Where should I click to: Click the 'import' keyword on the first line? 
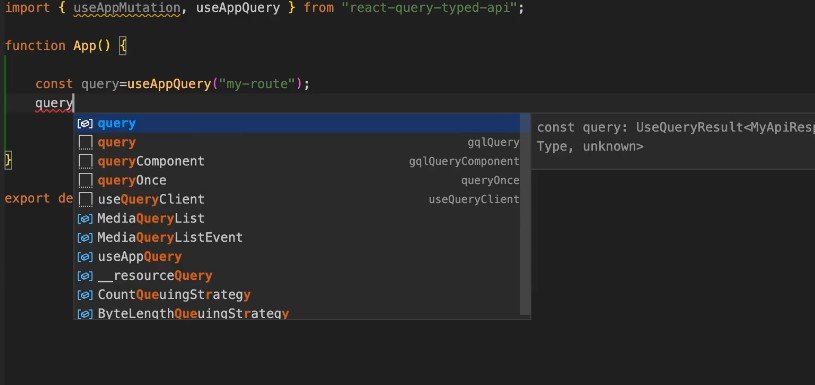click(28, 8)
